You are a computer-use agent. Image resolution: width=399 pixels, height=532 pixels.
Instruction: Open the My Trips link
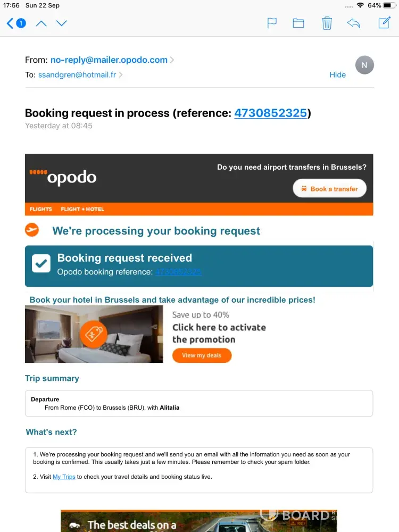click(x=64, y=477)
